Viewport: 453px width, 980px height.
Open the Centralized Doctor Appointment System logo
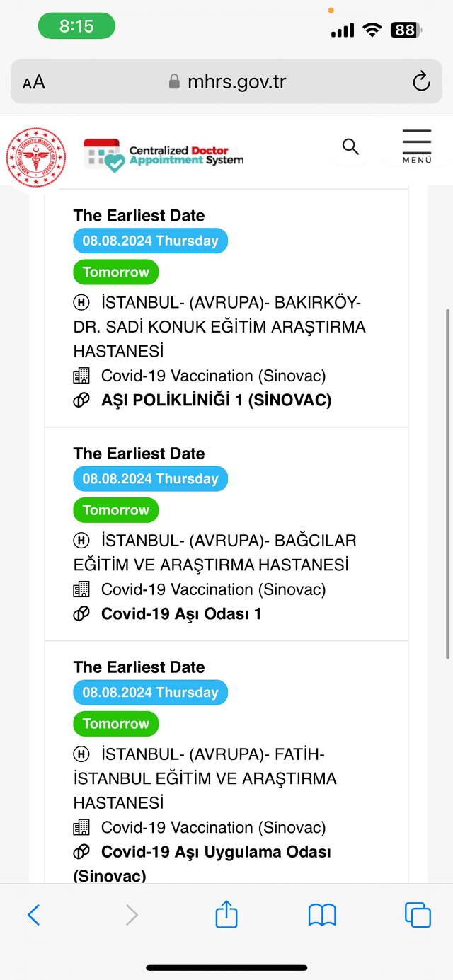[164, 155]
